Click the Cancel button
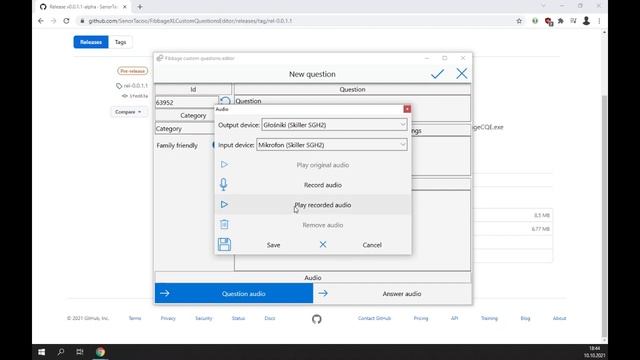Image resolution: width=640 pixels, height=360 pixels. [372, 245]
